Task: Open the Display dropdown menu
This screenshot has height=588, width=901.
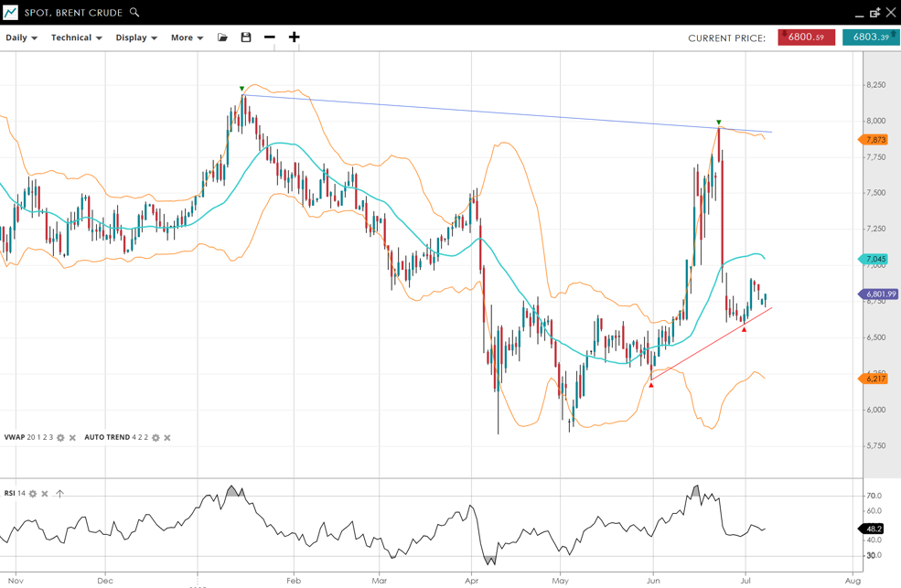Action: (136, 38)
